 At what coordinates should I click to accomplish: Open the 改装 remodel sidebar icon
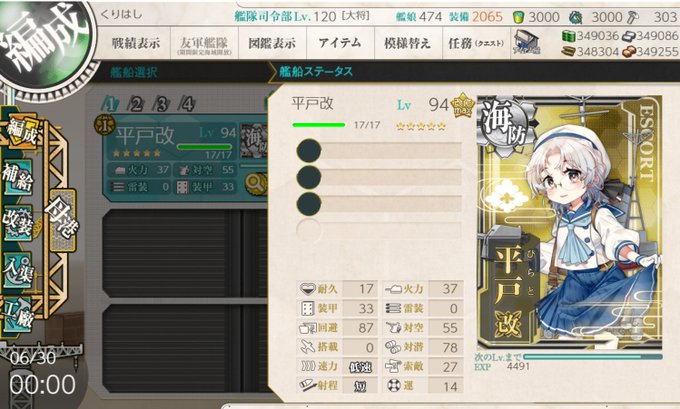(x=18, y=222)
